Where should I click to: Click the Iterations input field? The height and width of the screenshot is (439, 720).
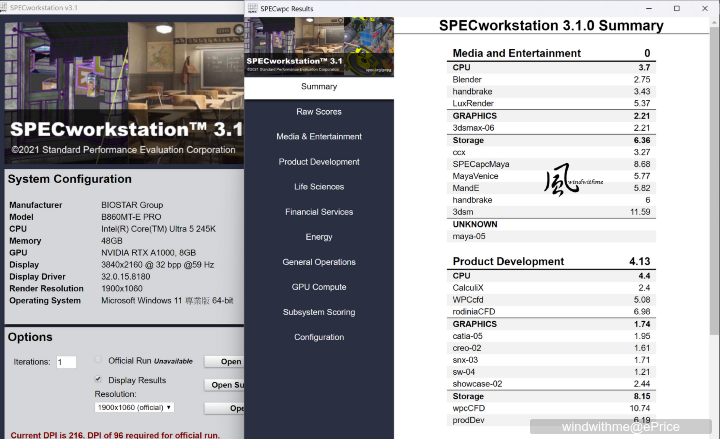pos(66,362)
